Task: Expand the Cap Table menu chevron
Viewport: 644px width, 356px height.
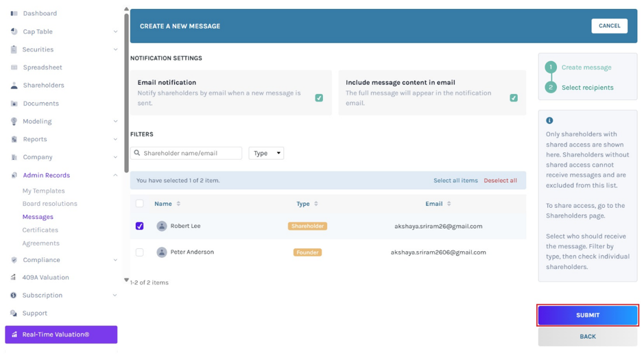Action: 115,31
